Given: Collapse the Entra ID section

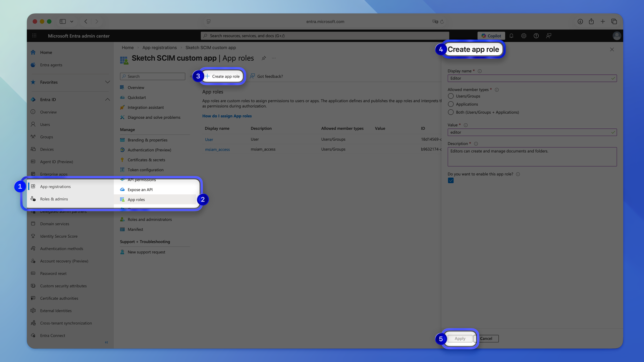Looking at the screenshot, I should (107, 100).
